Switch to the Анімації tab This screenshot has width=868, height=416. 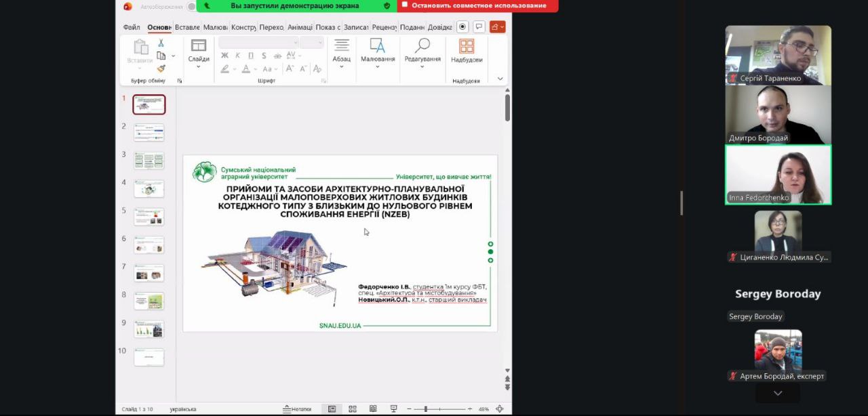click(299, 27)
